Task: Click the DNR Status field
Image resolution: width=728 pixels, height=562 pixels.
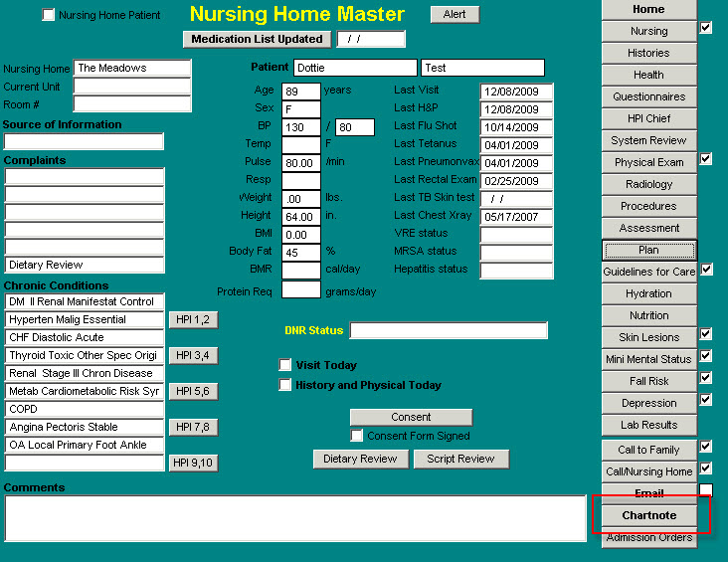Action: (449, 330)
